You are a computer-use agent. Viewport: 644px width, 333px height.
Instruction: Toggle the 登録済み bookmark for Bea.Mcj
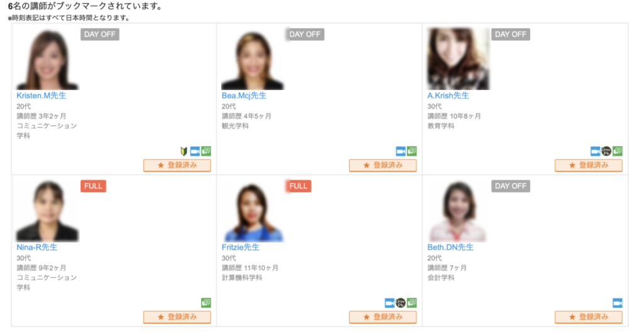(383, 165)
